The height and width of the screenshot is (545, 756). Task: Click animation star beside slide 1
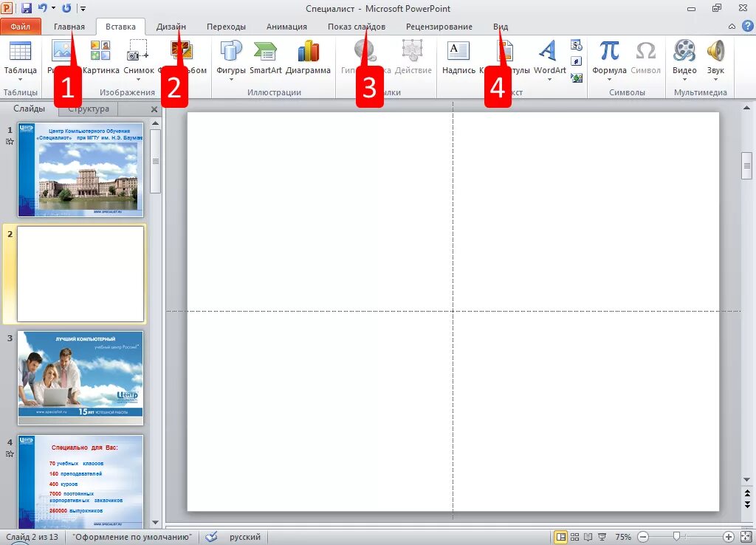pos(10,141)
